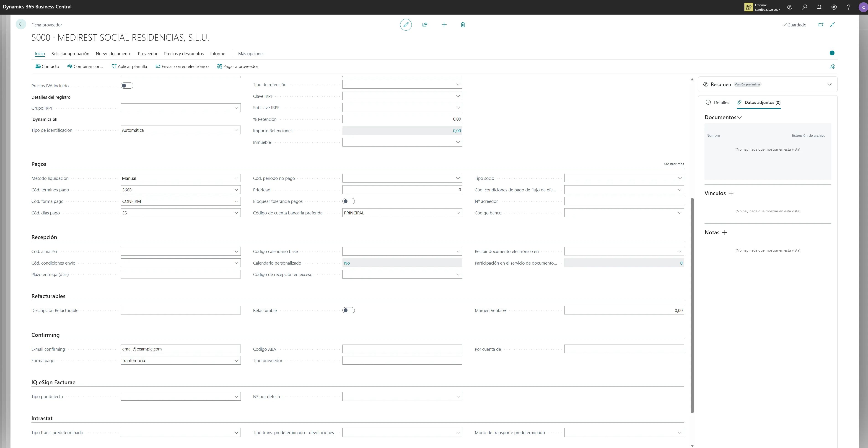Click Mostrar más in Pagos

point(674,164)
